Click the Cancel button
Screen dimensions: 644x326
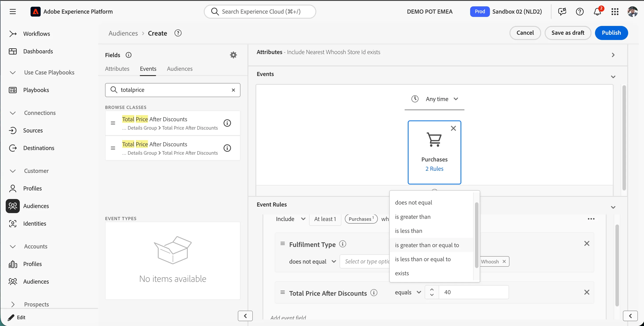pos(525,33)
